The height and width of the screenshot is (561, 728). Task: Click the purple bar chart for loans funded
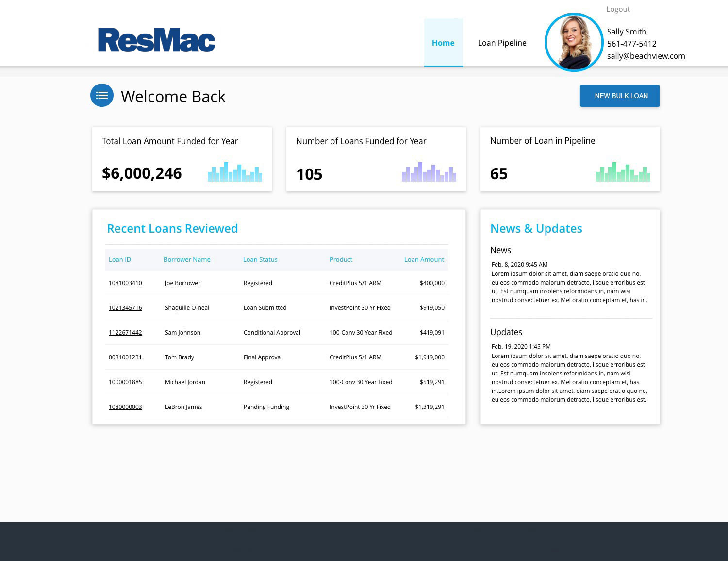click(429, 172)
